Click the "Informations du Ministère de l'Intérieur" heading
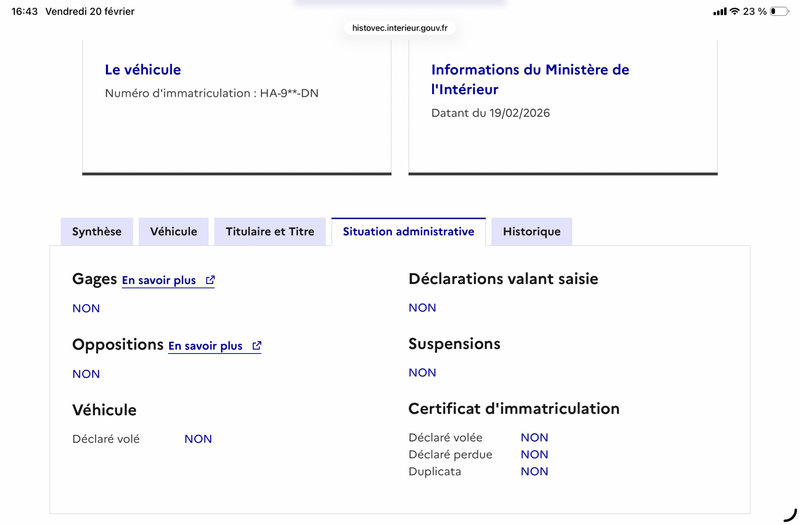 [x=530, y=79]
